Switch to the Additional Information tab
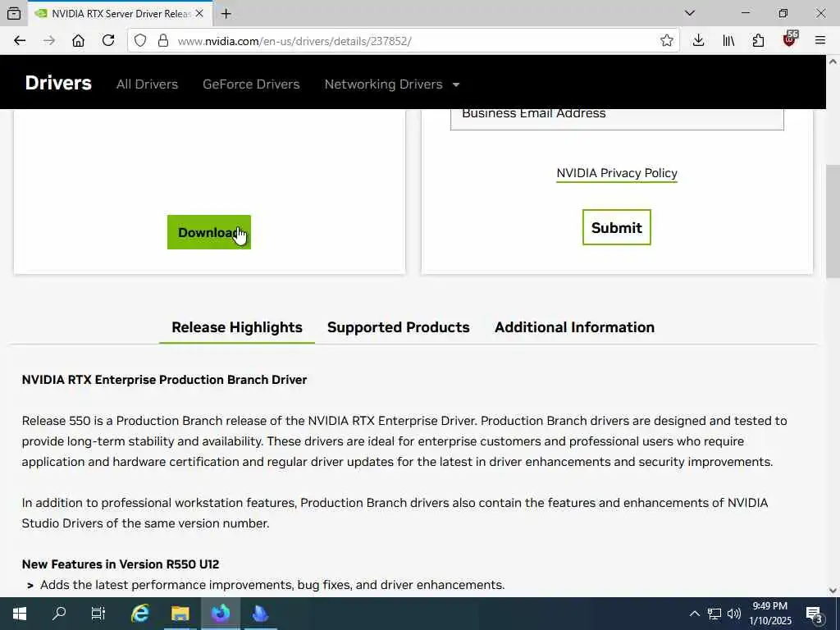Image resolution: width=840 pixels, height=630 pixels. coord(574,327)
